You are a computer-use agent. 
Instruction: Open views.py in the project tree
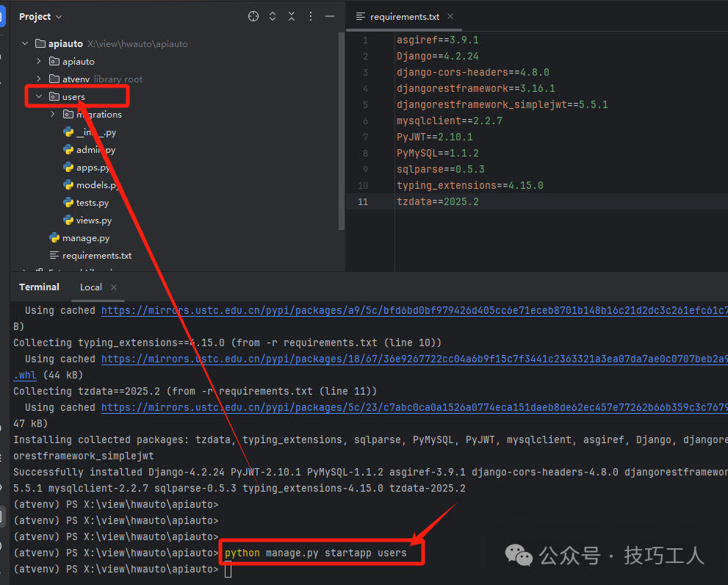tap(93, 220)
